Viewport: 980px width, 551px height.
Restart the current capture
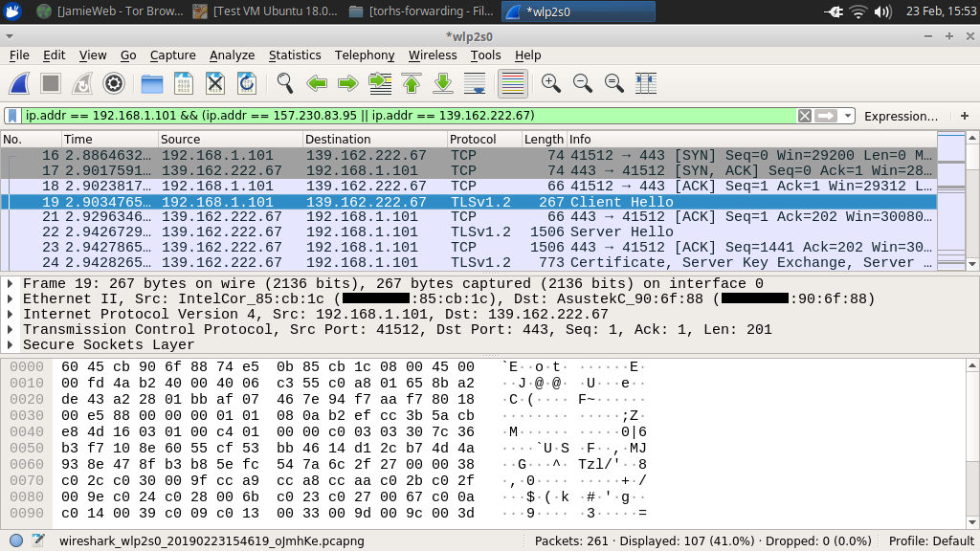82,83
